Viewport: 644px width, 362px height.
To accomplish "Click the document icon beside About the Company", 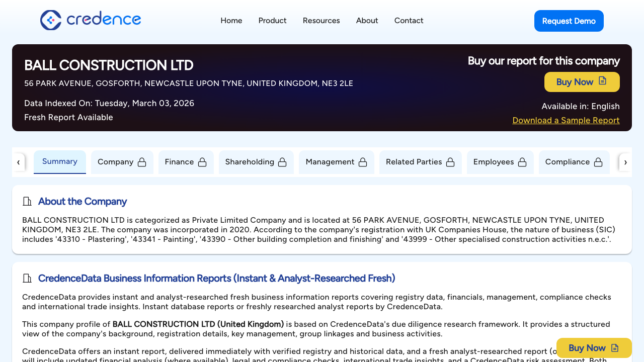I will [27, 201].
